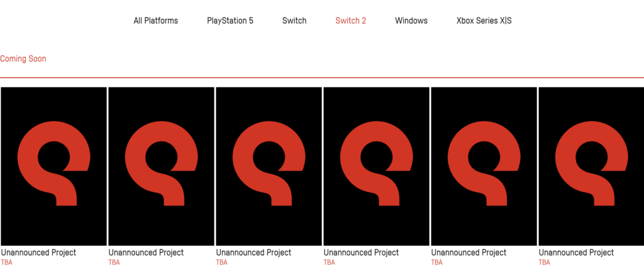Screen dimensions: 644x274
Task: Click the Coming Soon section heading
Action: point(23,58)
